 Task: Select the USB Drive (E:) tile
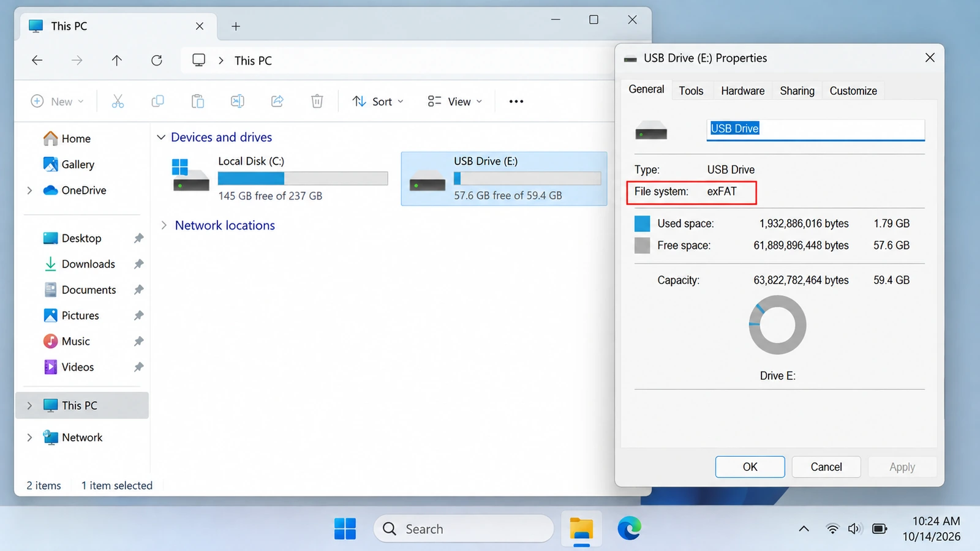tap(504, 178)
